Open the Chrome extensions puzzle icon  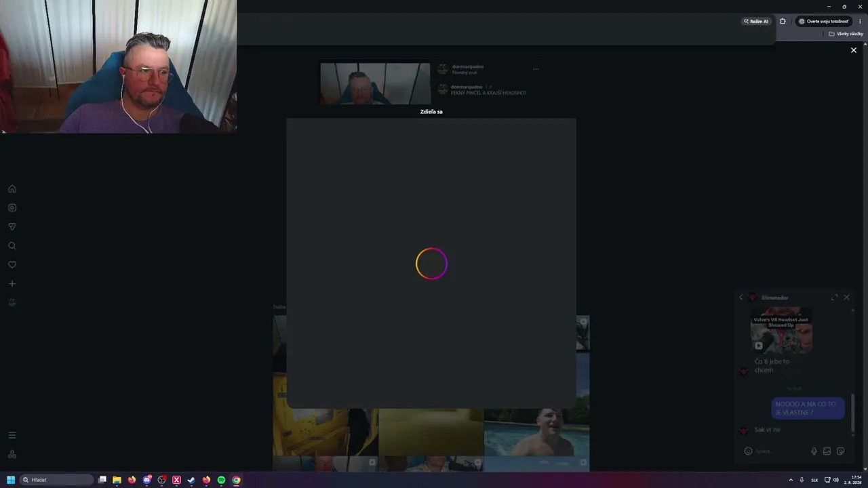click(x=783, y=21)
